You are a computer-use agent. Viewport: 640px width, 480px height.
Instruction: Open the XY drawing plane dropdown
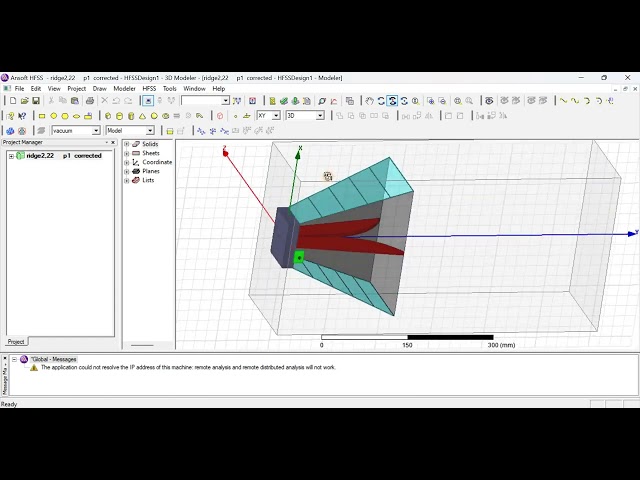pyautogui.click(x=268, y=116)
